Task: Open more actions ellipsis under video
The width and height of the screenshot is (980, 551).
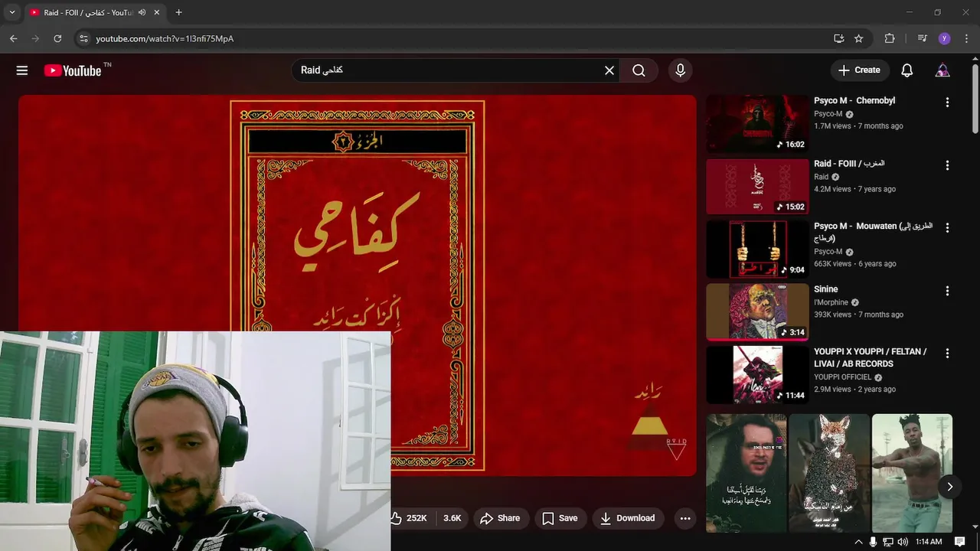Action: click(685, 518)
